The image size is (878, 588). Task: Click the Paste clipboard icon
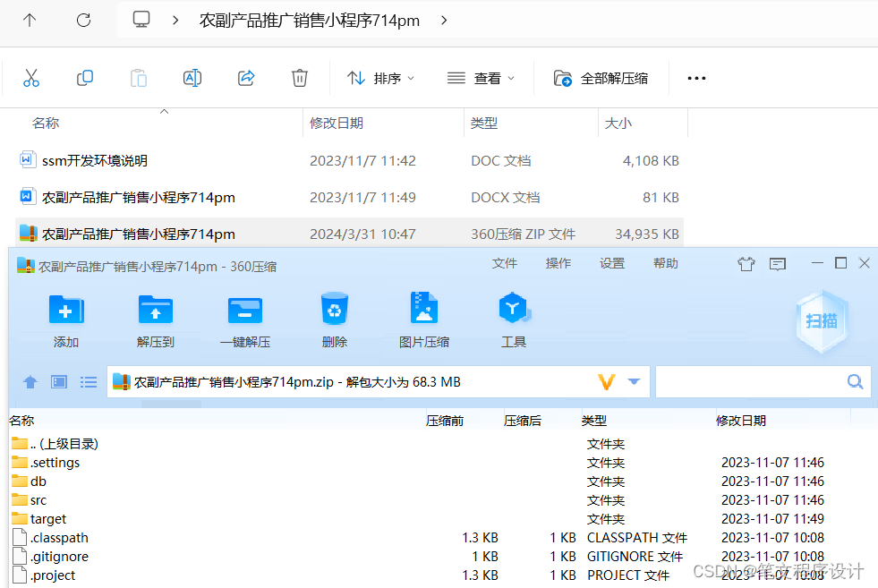pyautogui.click(x=139, y=78)
